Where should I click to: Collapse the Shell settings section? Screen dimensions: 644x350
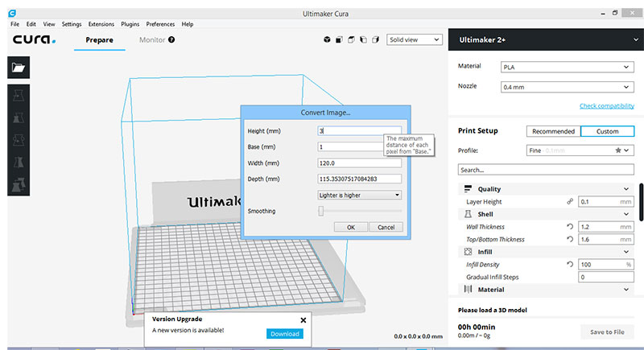pyautogui.click(x=626, y=214)
